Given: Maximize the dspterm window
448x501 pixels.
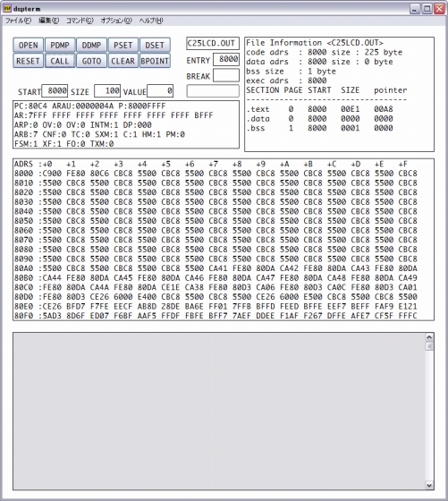Looking at the screenshot, I should point(427,9).
